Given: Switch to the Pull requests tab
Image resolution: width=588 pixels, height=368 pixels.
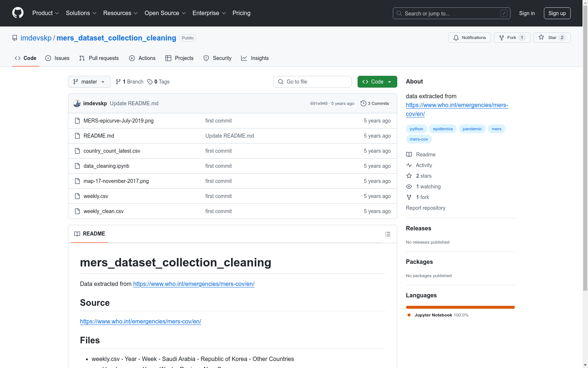Looking at the screenshot, I should [x=99, y=58].
